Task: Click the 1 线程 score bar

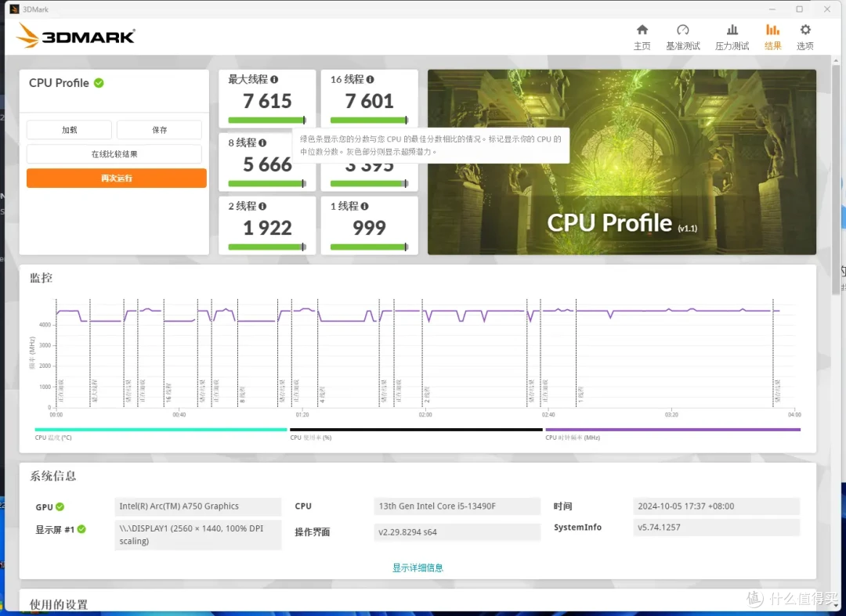Action: coord(370,247)
